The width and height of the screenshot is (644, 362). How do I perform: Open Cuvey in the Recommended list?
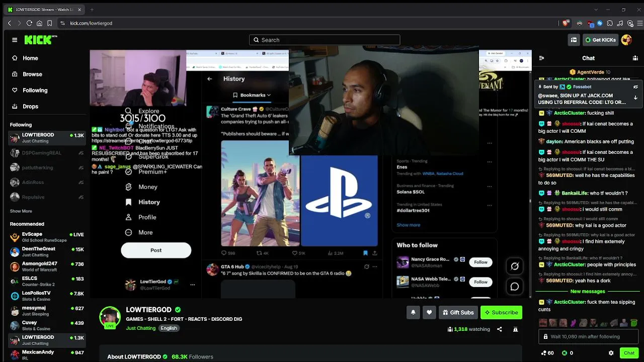click(47, 325)
